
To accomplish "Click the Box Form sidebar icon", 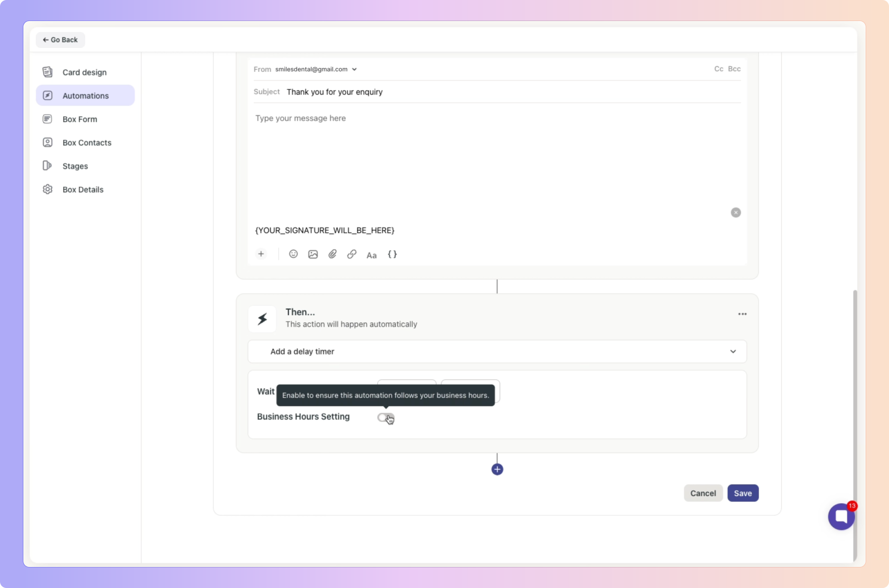I will click(48, 119).
